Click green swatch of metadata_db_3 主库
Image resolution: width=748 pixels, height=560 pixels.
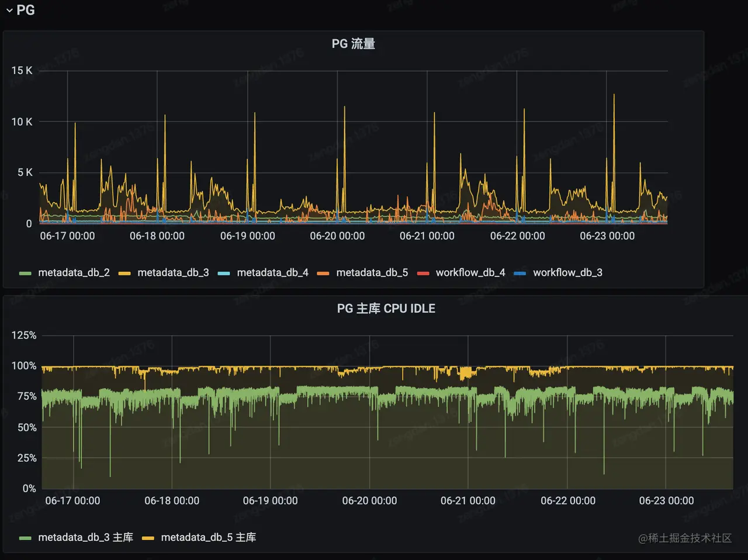point(25,538)
